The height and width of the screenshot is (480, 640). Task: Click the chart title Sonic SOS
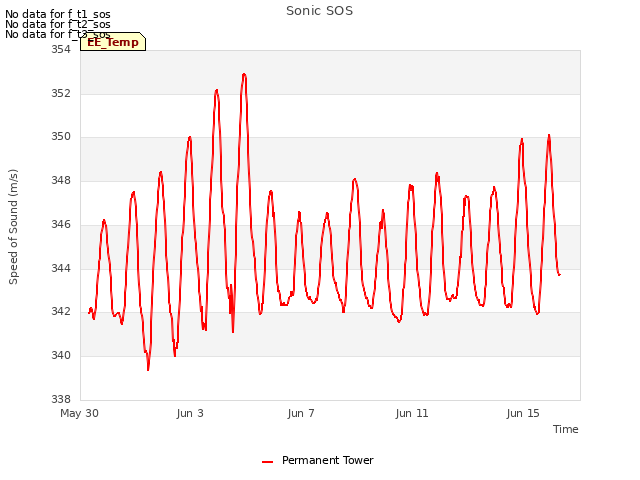point(320,11)
